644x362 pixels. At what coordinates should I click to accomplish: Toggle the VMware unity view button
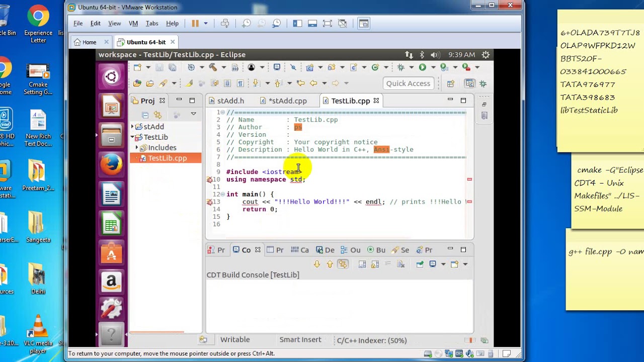coord(343,23)
